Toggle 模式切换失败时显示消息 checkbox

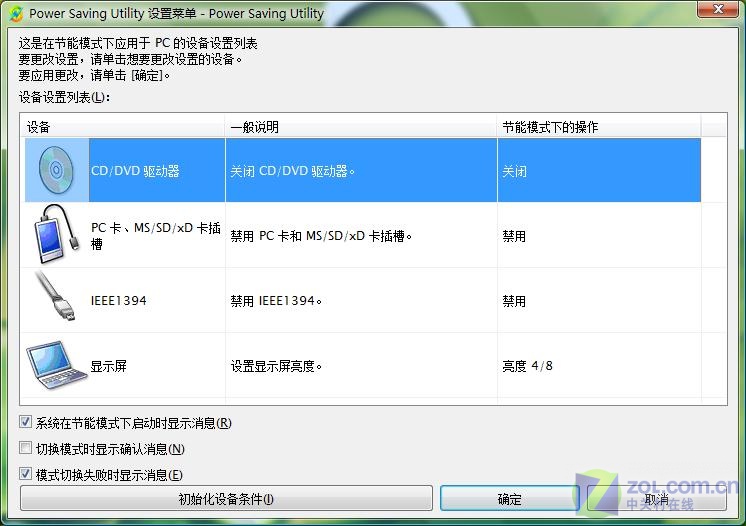26,474
